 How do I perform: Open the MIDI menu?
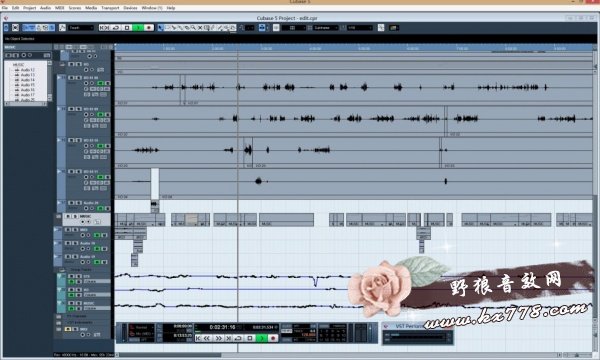(x=59, y=8)
